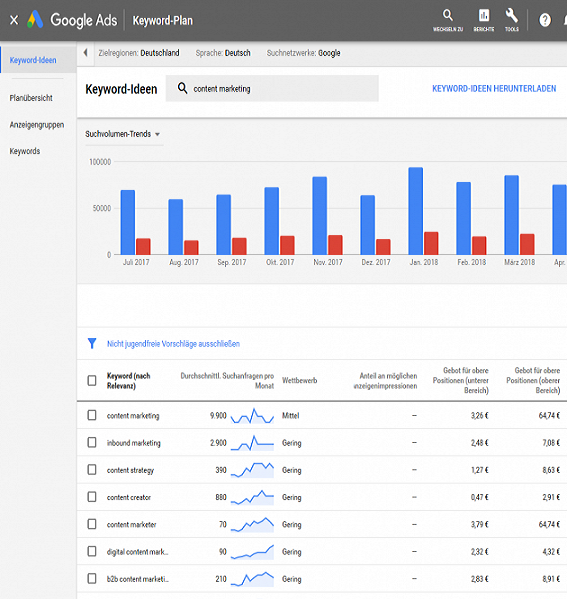Open the Berichte reports icon
This screenshot has height=599, width=567.
484,20
